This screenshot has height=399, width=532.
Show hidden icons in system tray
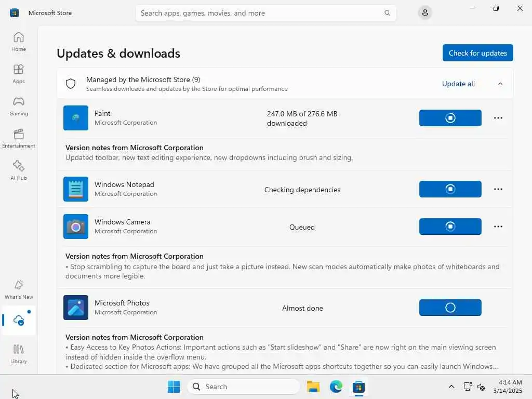click(x=451, y=387)
